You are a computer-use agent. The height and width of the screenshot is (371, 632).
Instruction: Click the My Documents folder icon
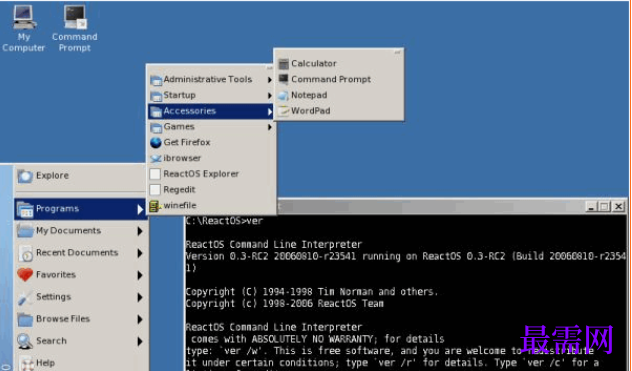coord(25,231)
